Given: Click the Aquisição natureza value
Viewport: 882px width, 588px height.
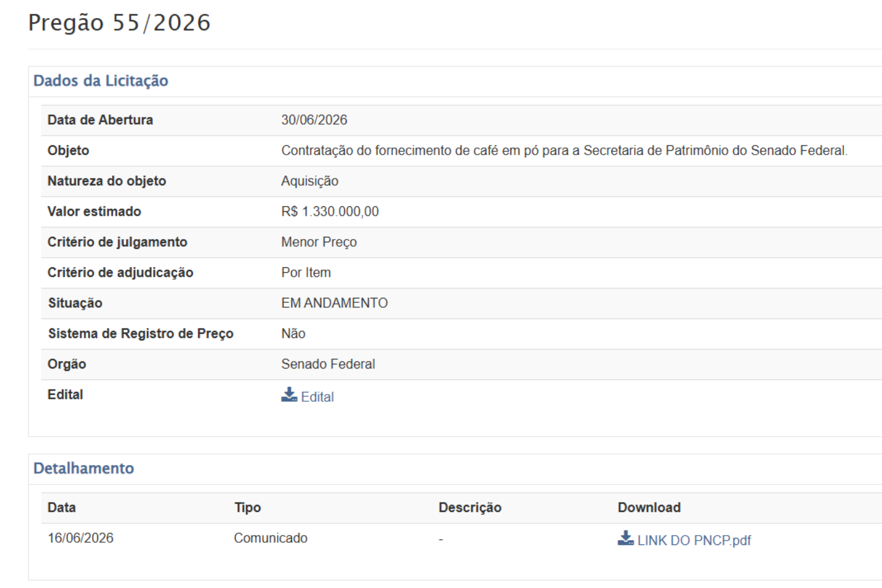Looking at the screenshot, I should [x=310, y=181].
